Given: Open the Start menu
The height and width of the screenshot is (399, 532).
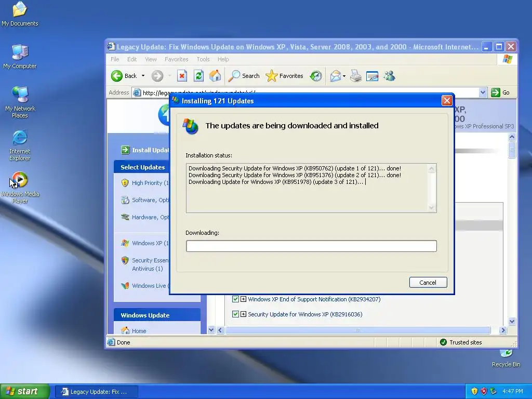Looking at the screenshot, I should [x=25, y=391].
